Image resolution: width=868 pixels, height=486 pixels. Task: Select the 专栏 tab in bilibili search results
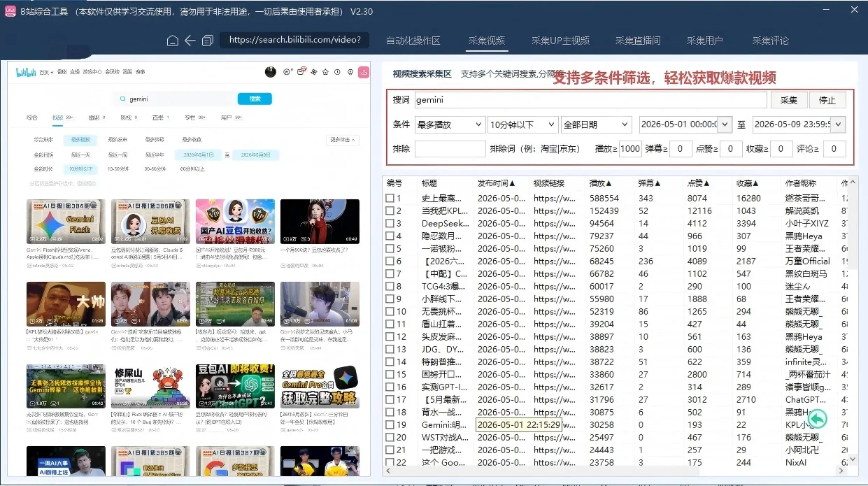click(x=190, y=117)
